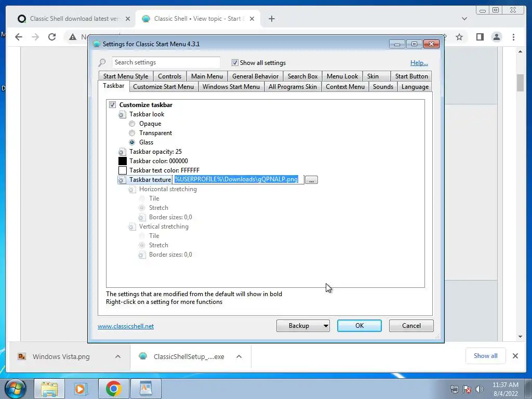Open the Chrome profile avatar icon
This screenshot has height=399, width=532.
click(496, 37)
